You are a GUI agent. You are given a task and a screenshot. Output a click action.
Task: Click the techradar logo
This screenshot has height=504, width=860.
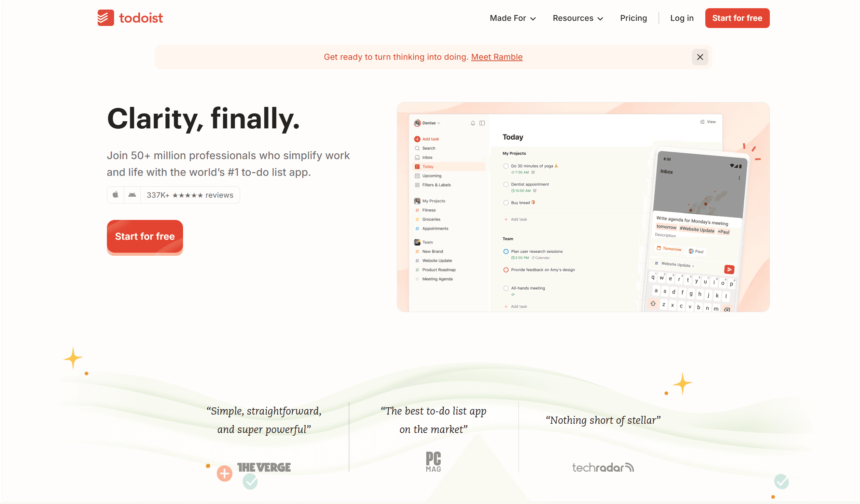point(603,467)
